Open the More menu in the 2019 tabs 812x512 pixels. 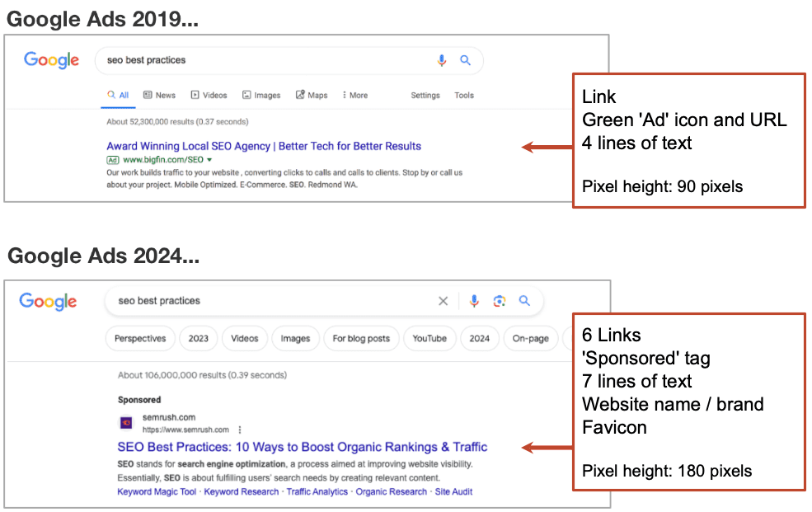pyautogui.click(x=354, y=96)
